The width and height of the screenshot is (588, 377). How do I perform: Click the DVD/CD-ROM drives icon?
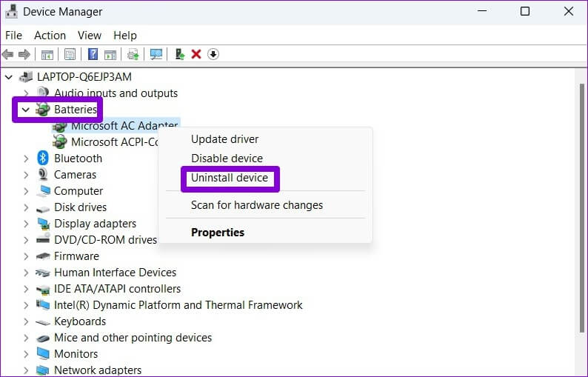[x=43, y=239]
